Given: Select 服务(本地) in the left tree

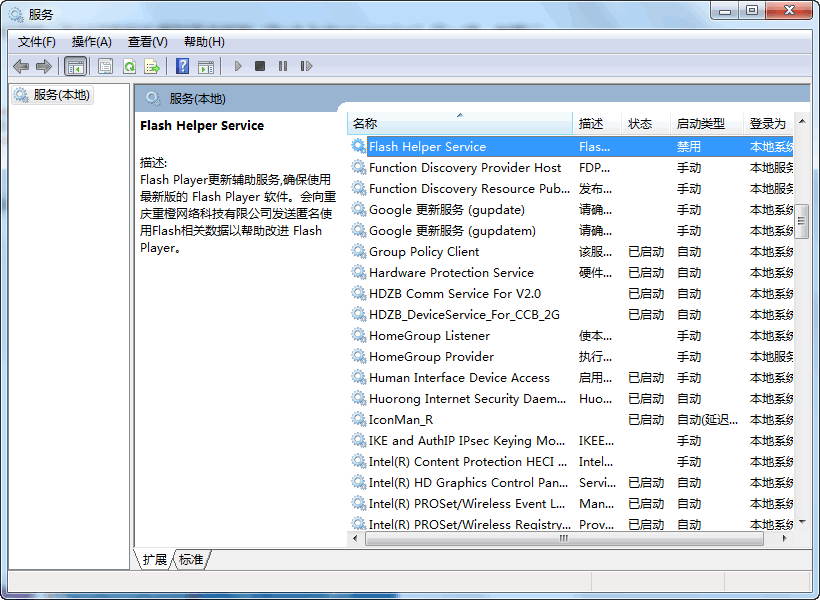Looking at the screenshot, I should (61, 95).
